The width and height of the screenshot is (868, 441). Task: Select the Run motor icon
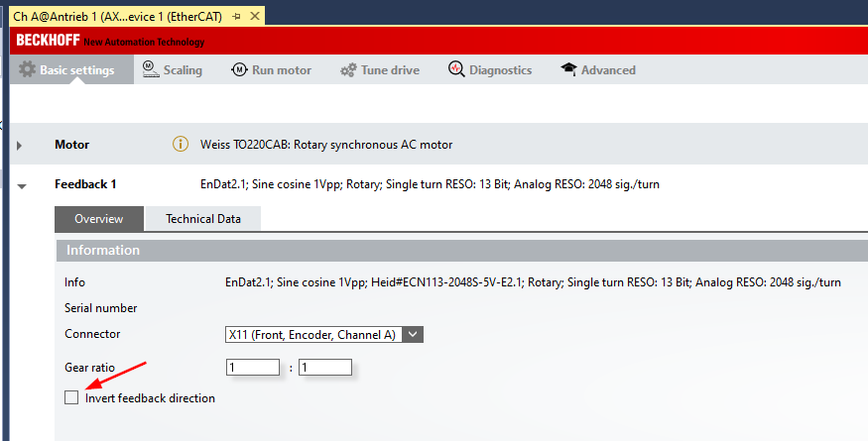239,69
